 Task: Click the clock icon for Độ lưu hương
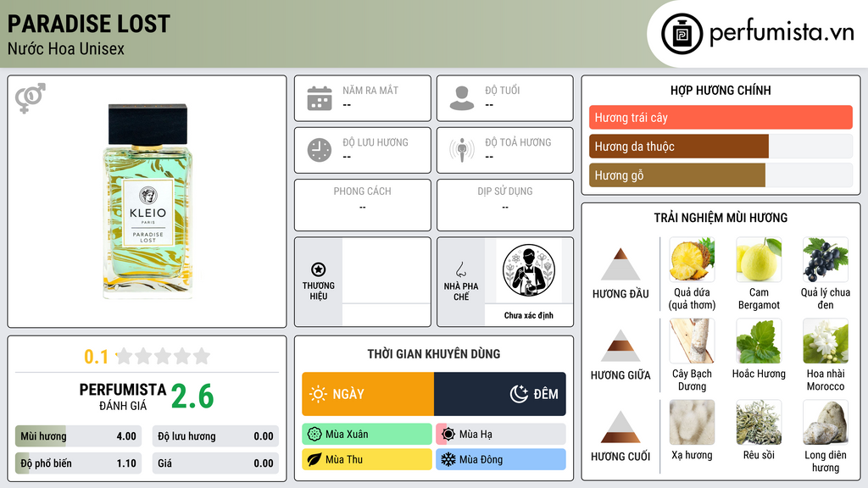[320, 150]
